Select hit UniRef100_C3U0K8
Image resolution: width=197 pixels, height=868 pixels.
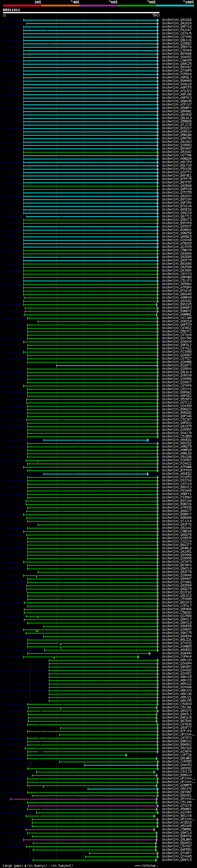point(176,50)
